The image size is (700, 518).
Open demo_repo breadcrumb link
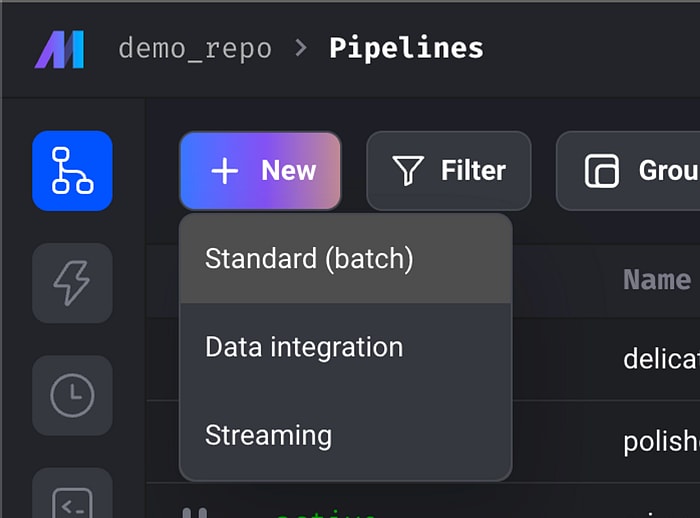tap(195, 48)
